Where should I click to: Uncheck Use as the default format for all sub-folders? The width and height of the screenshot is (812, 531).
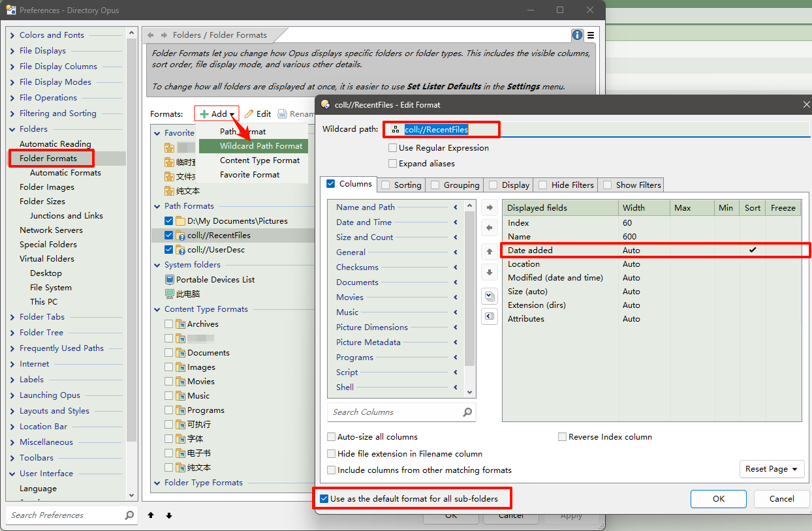point(324,499)
